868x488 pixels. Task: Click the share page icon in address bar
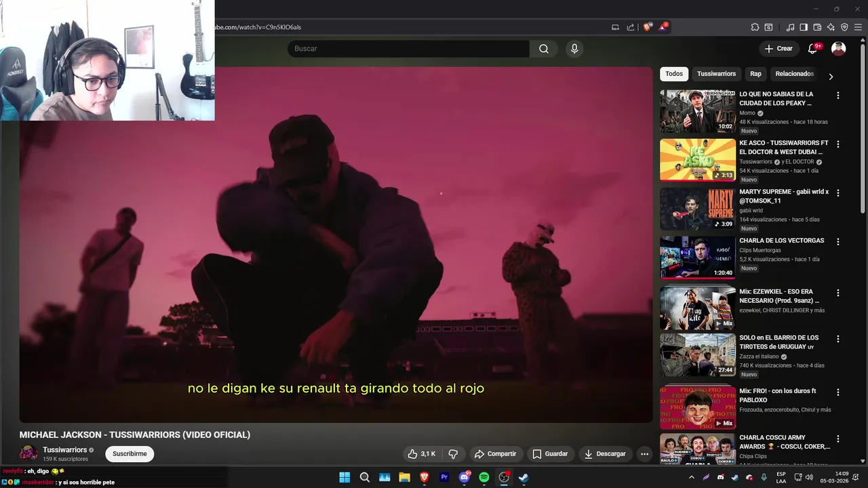click(631, 27)
